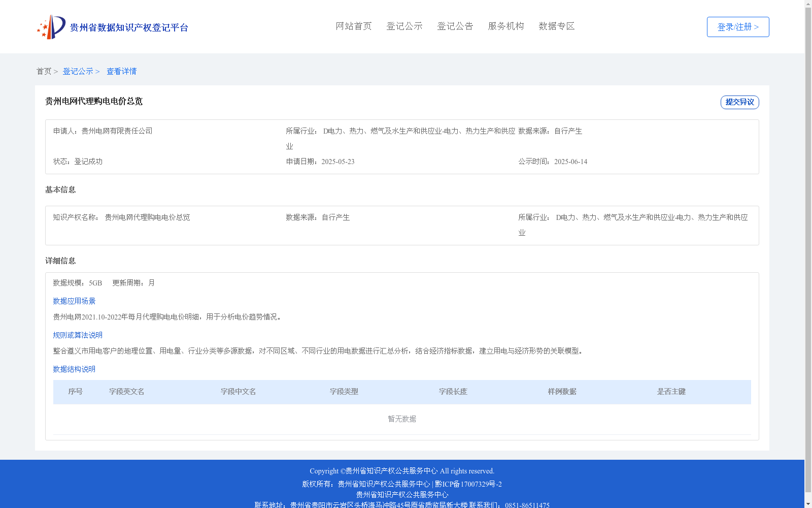Click 字段类型 column header
The width and height of the screenshot is (812, 508).
pyautogui.click(x=344, y=392)
